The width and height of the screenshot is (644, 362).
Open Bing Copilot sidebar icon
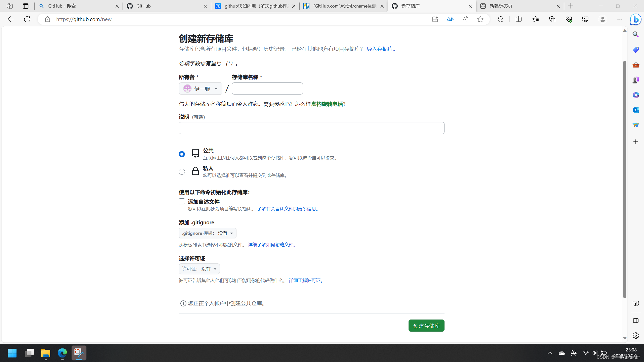pos(635,19)
